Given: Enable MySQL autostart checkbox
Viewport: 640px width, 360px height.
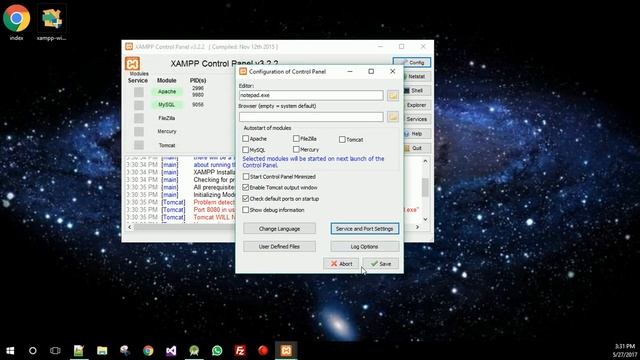Looking at the screenshot, I should click(x=246, y=150).
